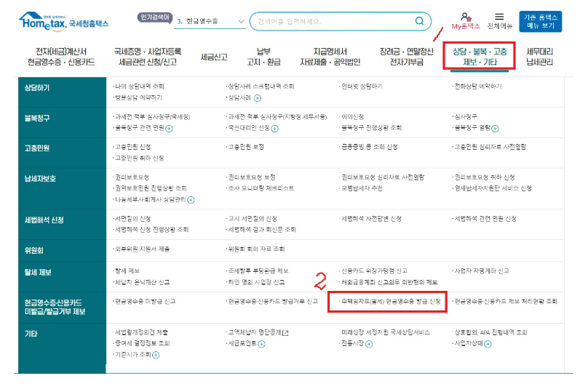
Task: Expand the plus icon beside 불복청구 관련 민원
Action: click(x=169, y=129)
